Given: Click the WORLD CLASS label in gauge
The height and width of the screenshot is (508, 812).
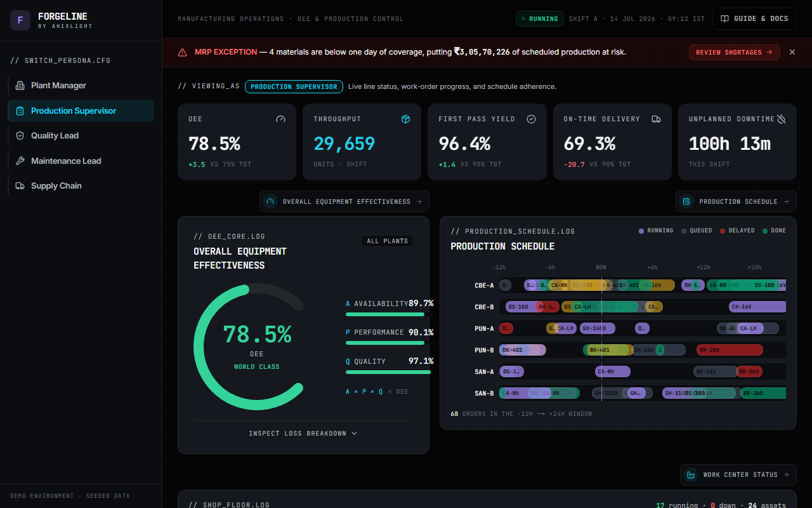Looking at the screenshot, I should [x=256, y=367].
